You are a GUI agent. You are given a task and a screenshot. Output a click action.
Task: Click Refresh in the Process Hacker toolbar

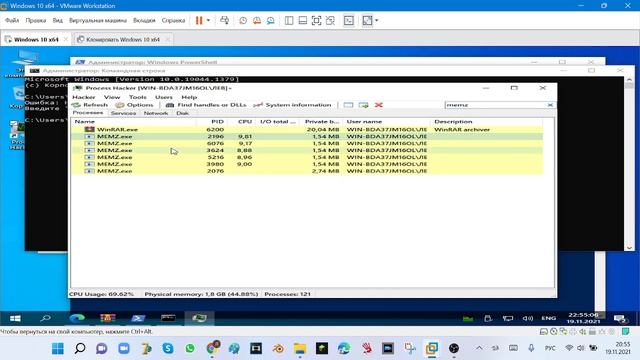point(90,105)
